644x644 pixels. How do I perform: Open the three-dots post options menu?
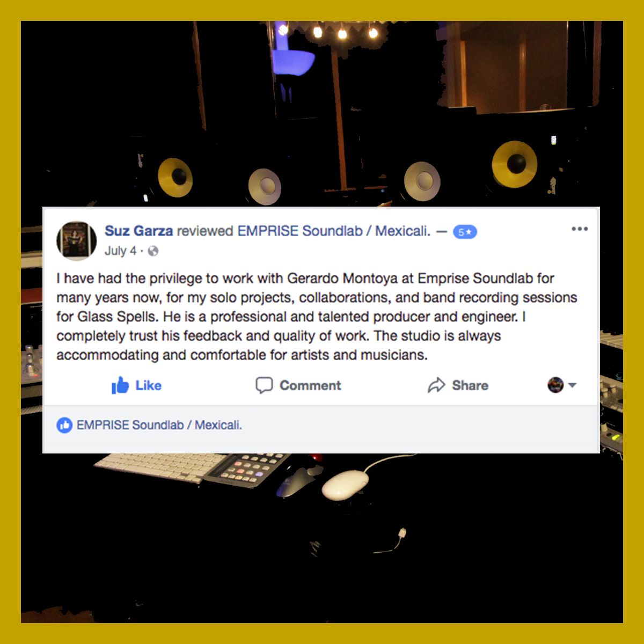coord(580,229)
